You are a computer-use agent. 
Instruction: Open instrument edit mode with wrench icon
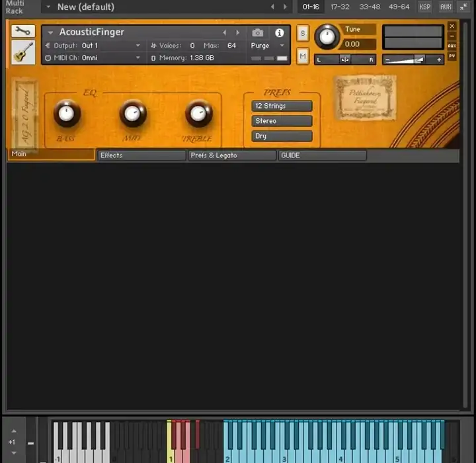click(23, 31)
